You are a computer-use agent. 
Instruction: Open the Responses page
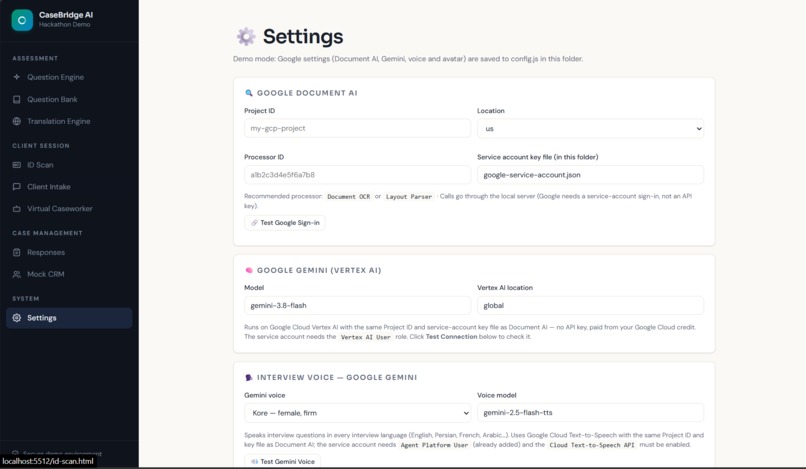(x=69, y=252)
